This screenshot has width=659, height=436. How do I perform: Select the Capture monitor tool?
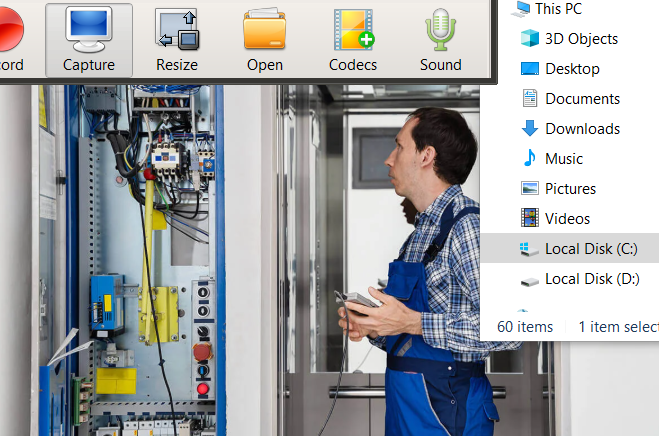(x=89, y=40)
